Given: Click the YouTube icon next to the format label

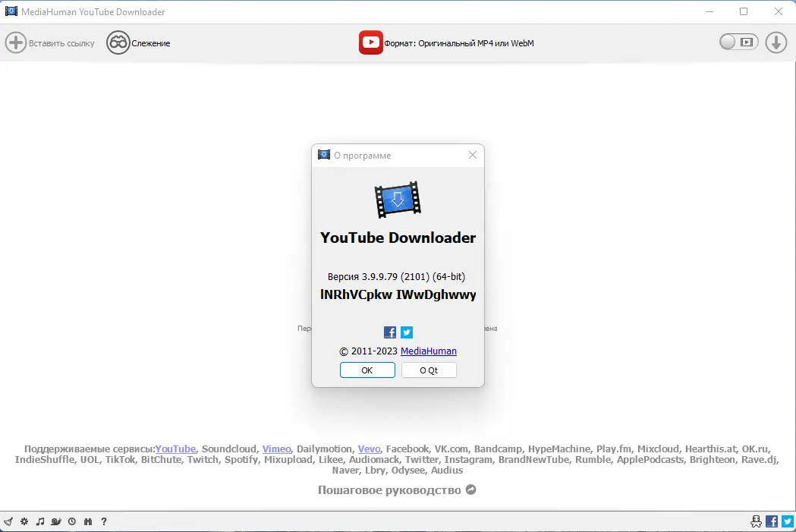Looking at the screenshot, I should click(x=370, y=42).
